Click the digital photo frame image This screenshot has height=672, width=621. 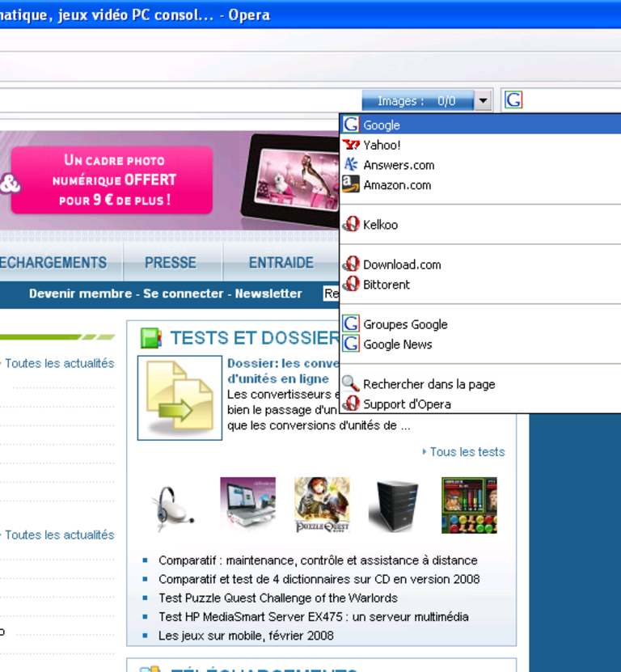(x=290, y=180)
